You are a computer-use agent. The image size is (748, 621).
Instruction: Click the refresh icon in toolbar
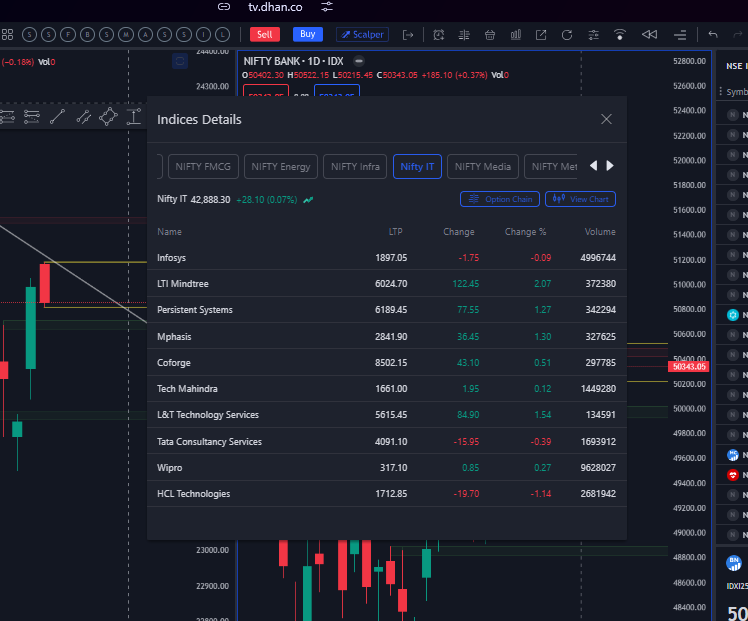tap(567, 35)
